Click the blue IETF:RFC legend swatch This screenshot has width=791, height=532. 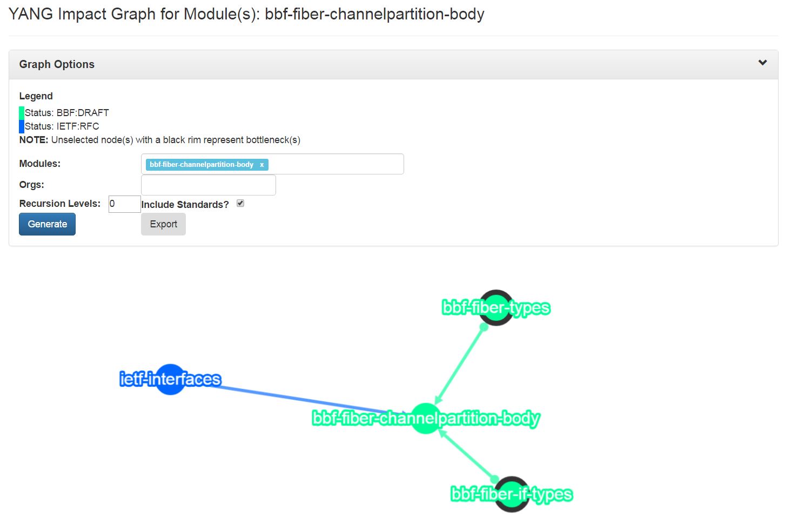click(22, 126)
